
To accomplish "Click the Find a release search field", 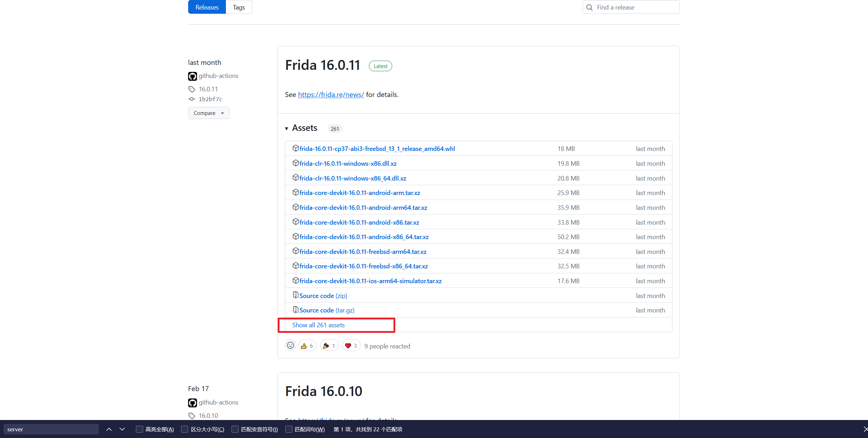I will pyautogui.click(x=631, y=7).
